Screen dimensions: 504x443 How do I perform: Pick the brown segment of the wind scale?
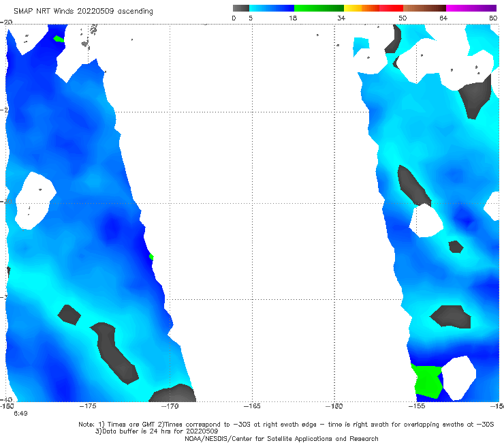click(x=424, y=8)
